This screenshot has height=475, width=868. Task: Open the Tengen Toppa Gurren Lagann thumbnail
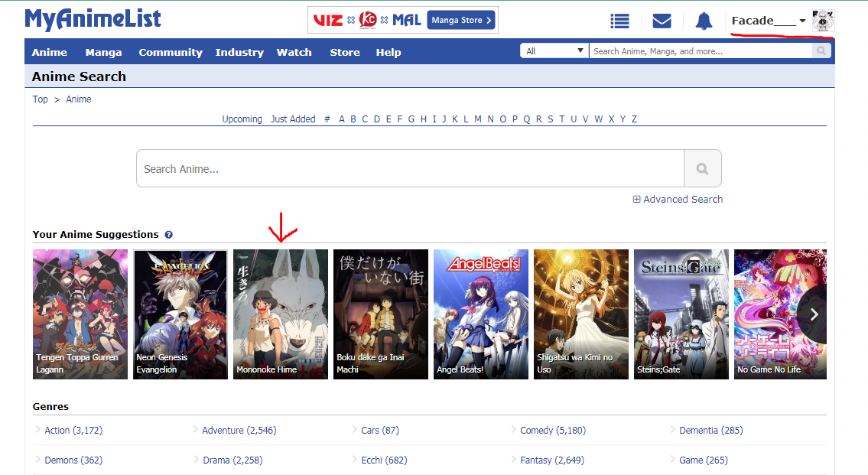[80, 314]
